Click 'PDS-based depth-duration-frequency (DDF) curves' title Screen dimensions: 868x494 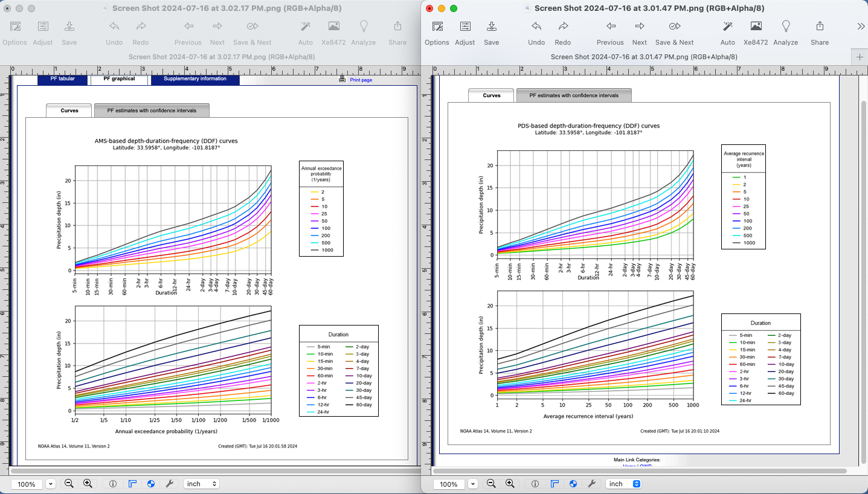click(588, 126)
